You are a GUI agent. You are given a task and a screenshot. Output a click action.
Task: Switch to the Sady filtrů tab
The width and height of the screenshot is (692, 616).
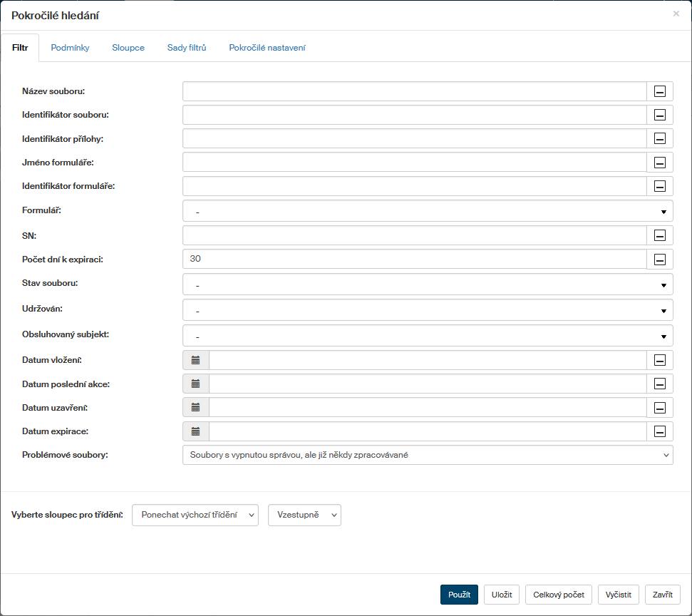click(187, 48)
